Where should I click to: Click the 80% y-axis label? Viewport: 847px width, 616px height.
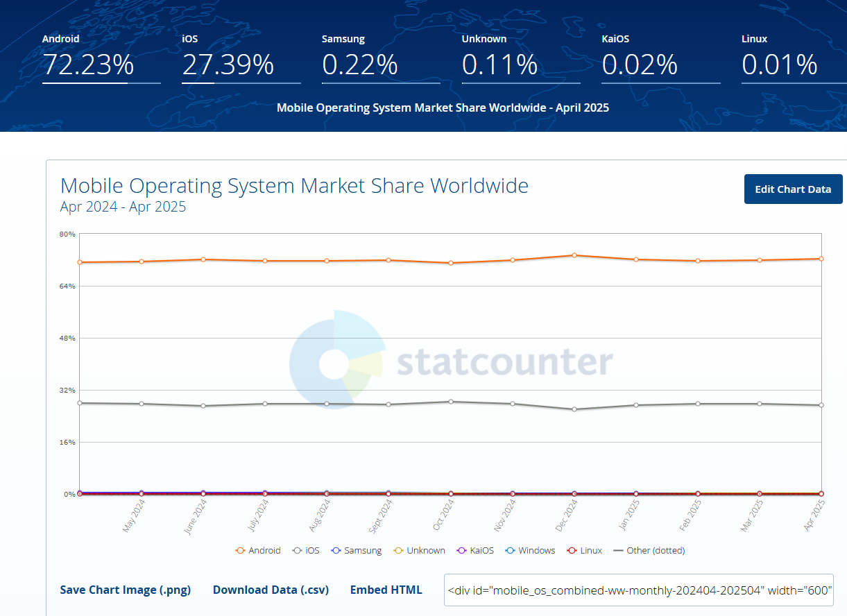pos(67,234)
